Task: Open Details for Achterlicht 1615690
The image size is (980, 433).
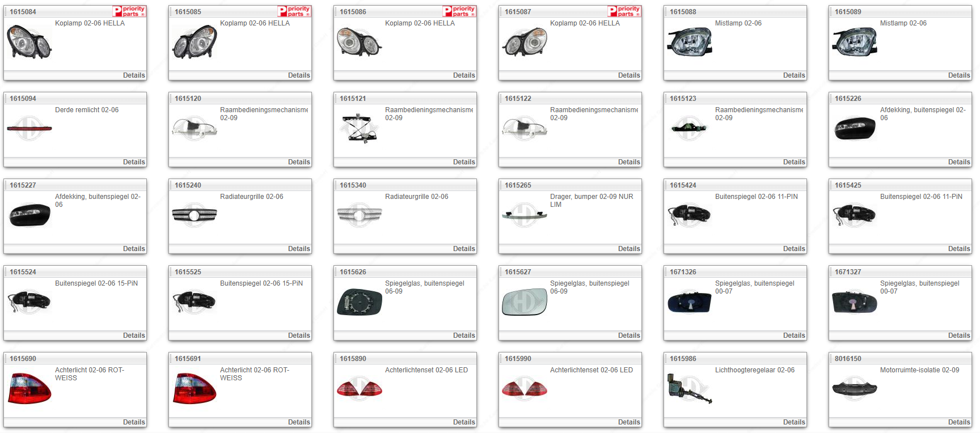Action: 134,422
